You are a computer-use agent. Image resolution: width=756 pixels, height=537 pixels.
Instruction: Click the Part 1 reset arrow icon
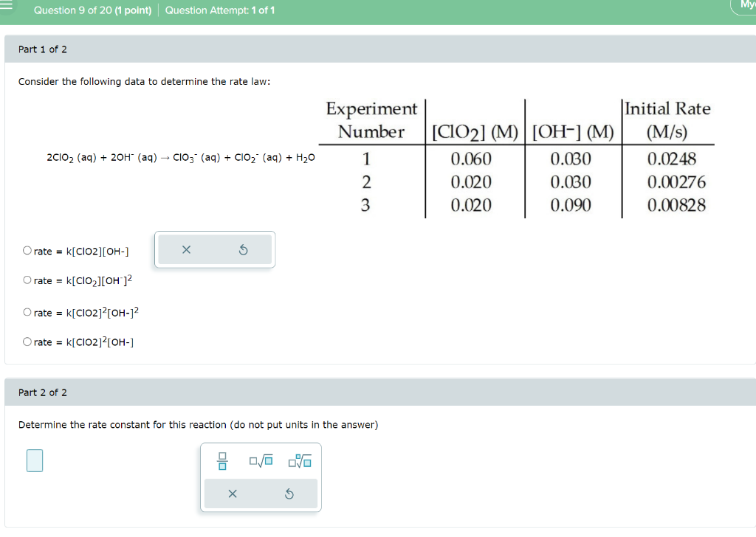pos(244,249)
